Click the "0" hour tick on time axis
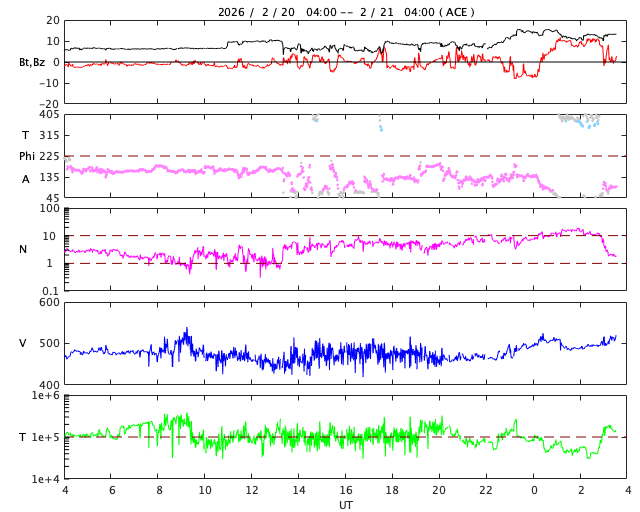This screenshot has width=640, height=512. tap(534, 491)
